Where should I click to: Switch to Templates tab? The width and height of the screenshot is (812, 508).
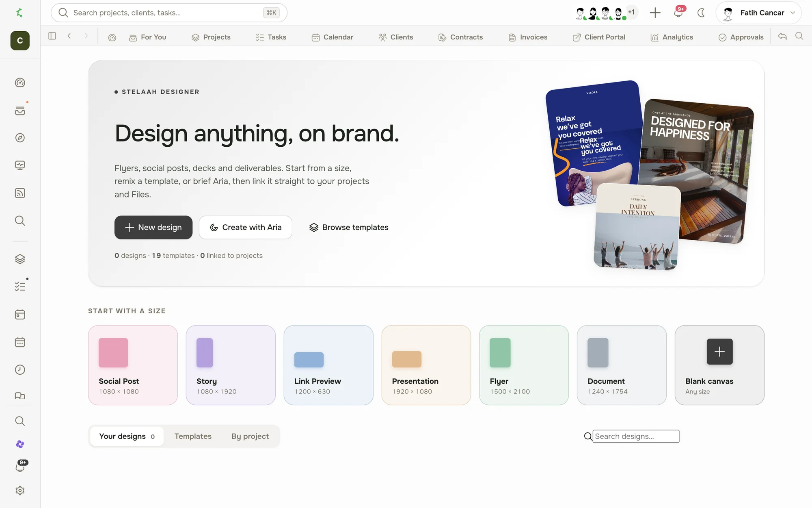(x=193, y=436)
